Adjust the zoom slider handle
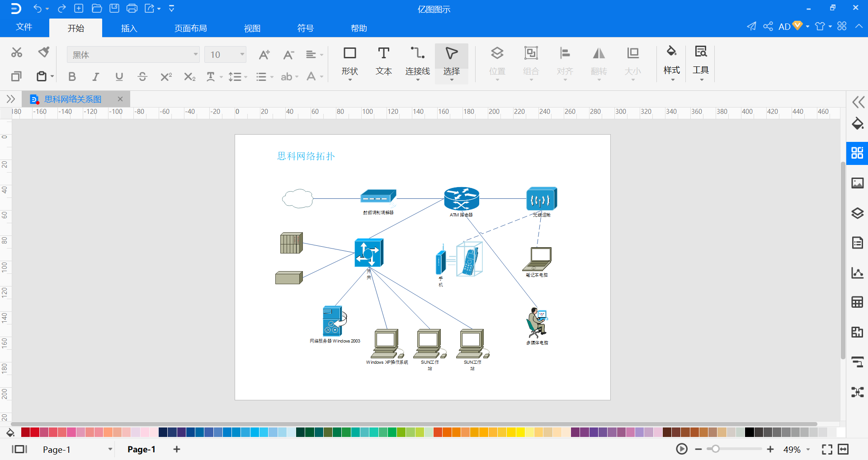The width and height of the screenshot is (868, 460). click(715, 449)
